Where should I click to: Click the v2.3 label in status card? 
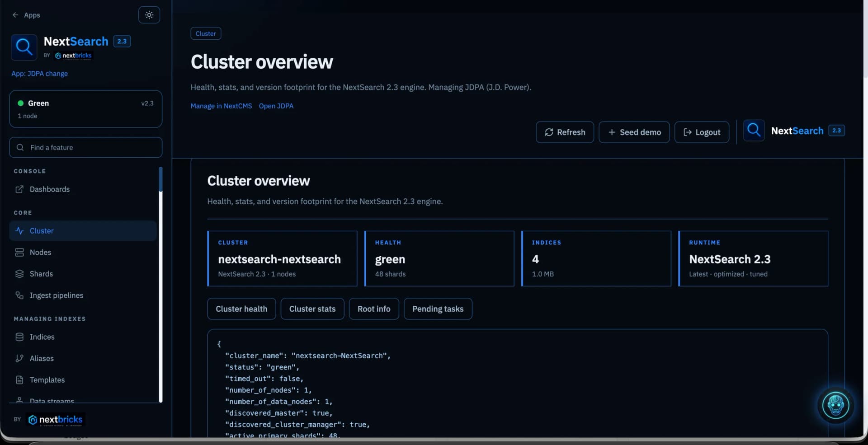[147, 103]
